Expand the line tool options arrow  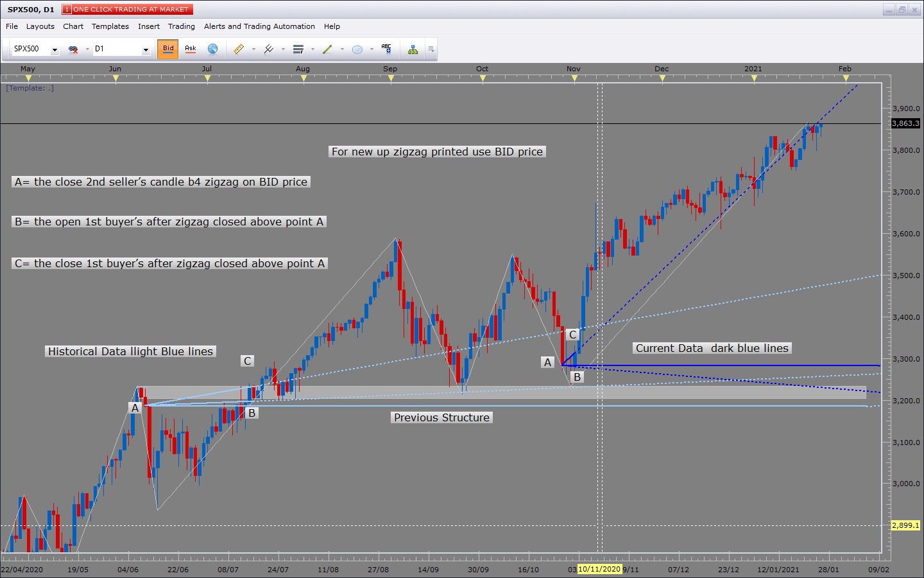pos(342,49)
